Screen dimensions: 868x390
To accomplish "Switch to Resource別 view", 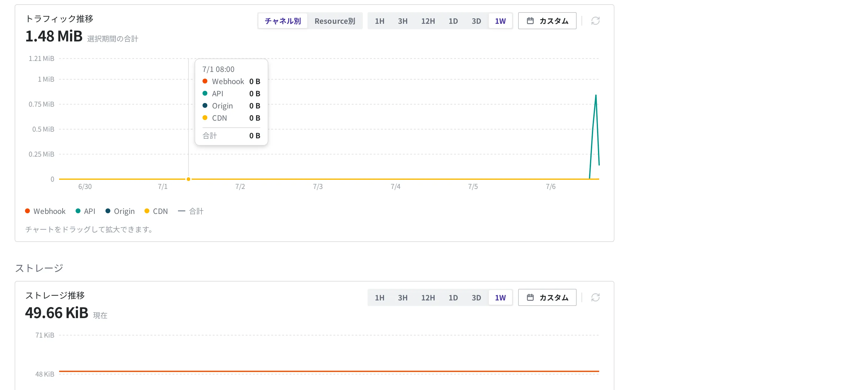I will (x=335, y=21).
